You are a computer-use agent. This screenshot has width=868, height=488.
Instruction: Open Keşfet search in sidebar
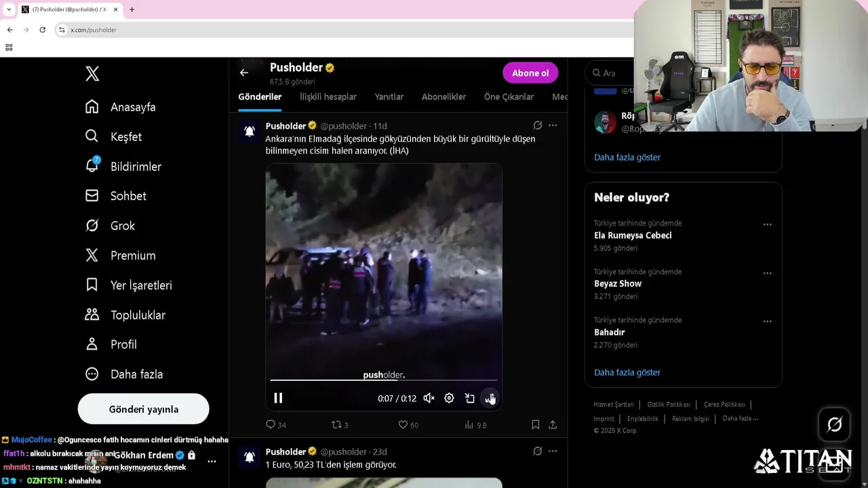114,136
